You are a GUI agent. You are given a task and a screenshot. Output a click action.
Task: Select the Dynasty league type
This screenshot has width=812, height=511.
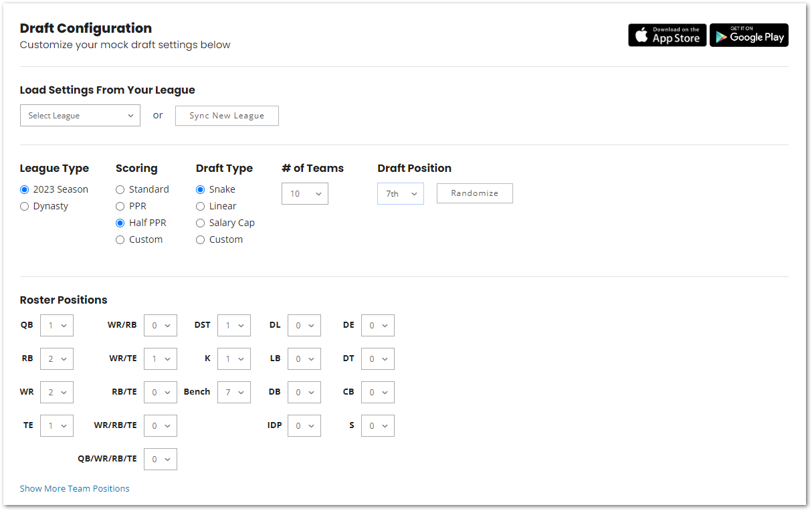(25, 206)
